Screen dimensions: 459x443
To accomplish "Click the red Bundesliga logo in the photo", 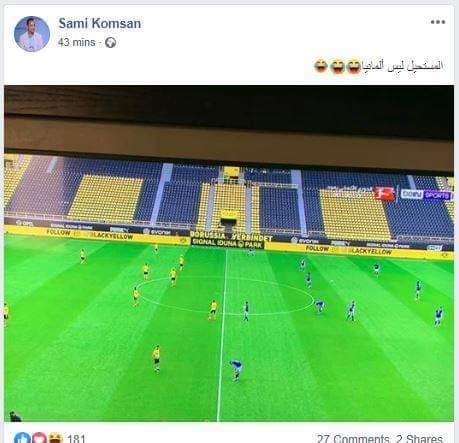I will [x=384, y=194].
